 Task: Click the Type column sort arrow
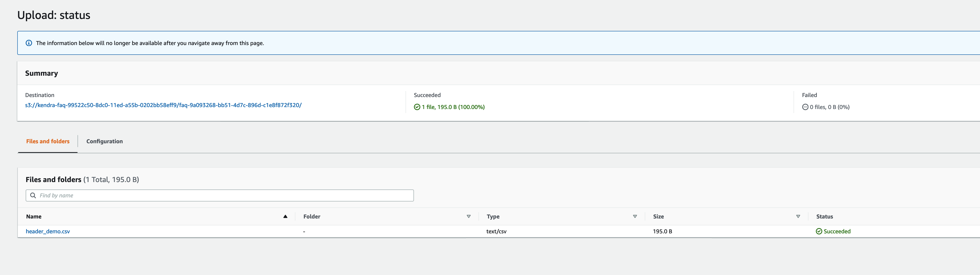(x=634, y=217)
